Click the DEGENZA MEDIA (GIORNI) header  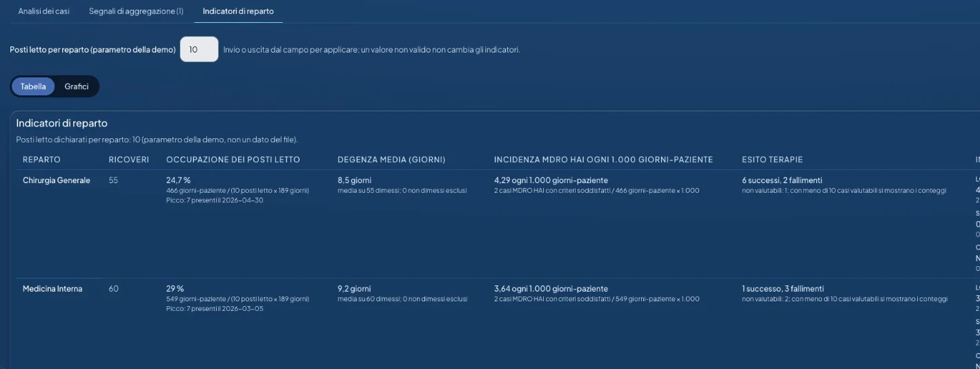point(391,160)
